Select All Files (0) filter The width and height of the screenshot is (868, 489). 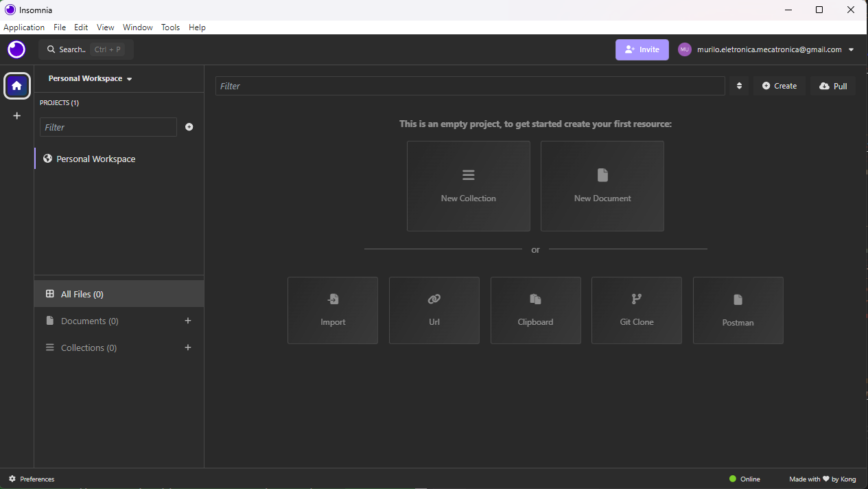point(119,294)
